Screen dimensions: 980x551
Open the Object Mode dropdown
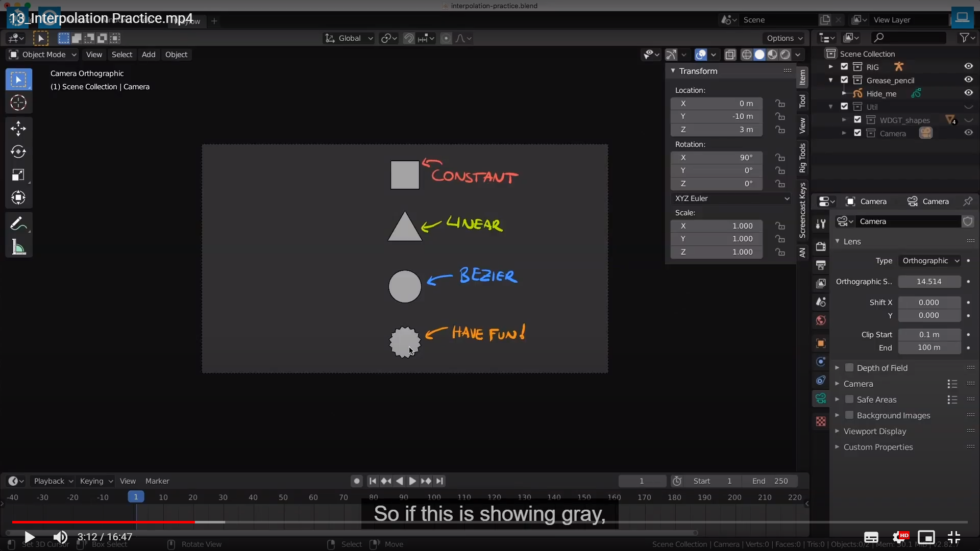tap(43, 55)
